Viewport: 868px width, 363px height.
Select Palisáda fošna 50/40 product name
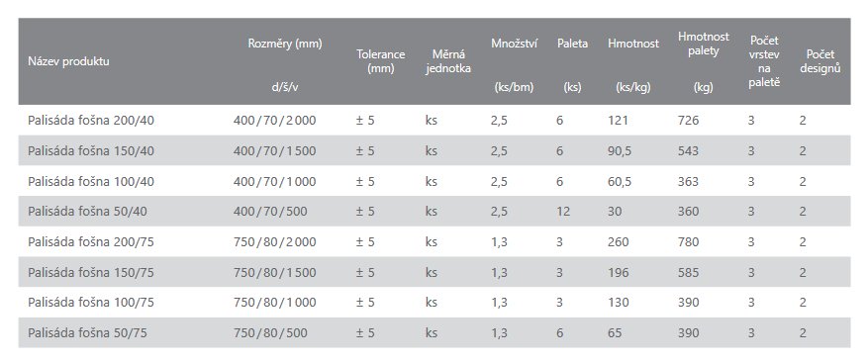[x=87, y=212]
